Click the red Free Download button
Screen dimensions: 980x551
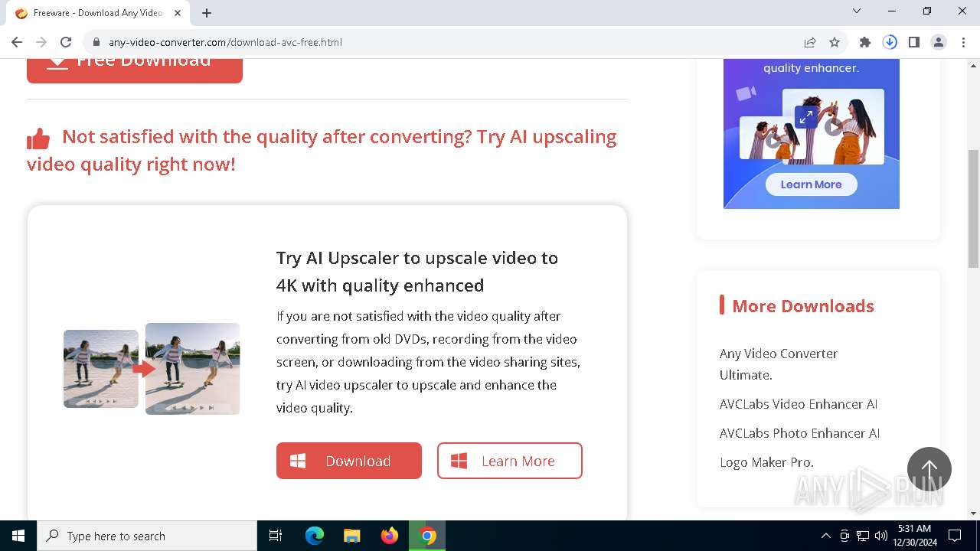point(135,69)
